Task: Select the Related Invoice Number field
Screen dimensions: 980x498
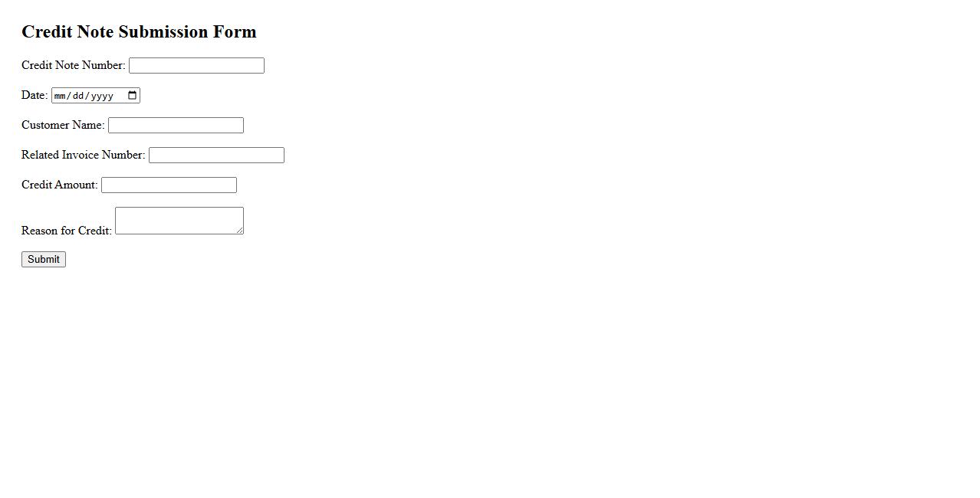Action: coord(216,156)
